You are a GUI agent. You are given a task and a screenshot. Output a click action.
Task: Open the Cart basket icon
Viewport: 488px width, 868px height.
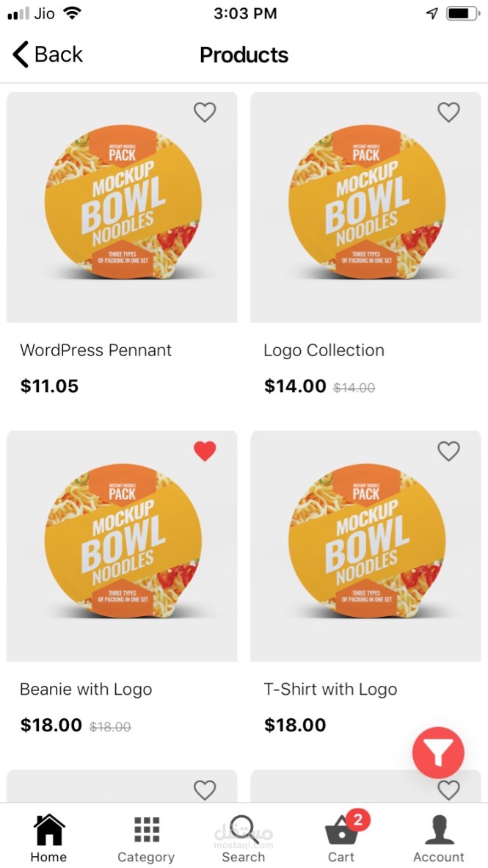tap(341, 833)
